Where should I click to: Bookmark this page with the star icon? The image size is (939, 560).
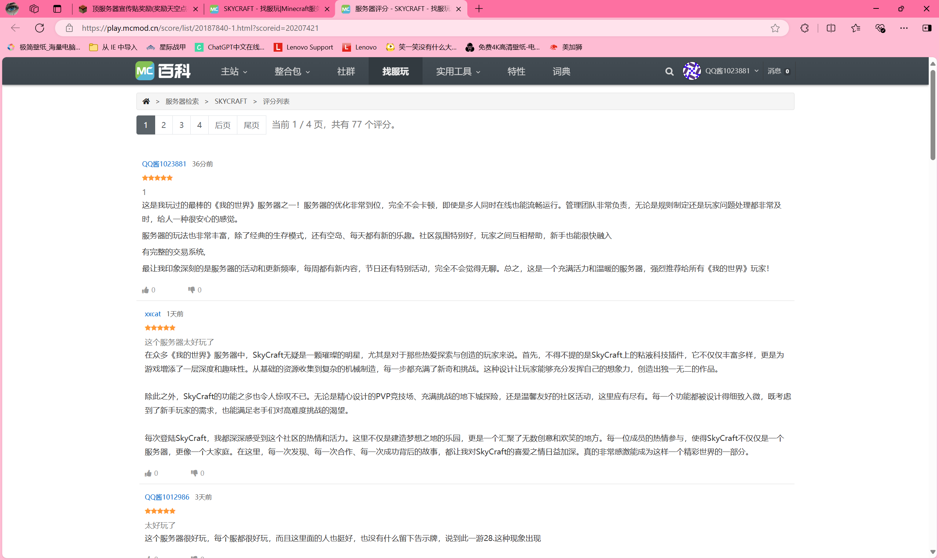(x=775, y=28)
